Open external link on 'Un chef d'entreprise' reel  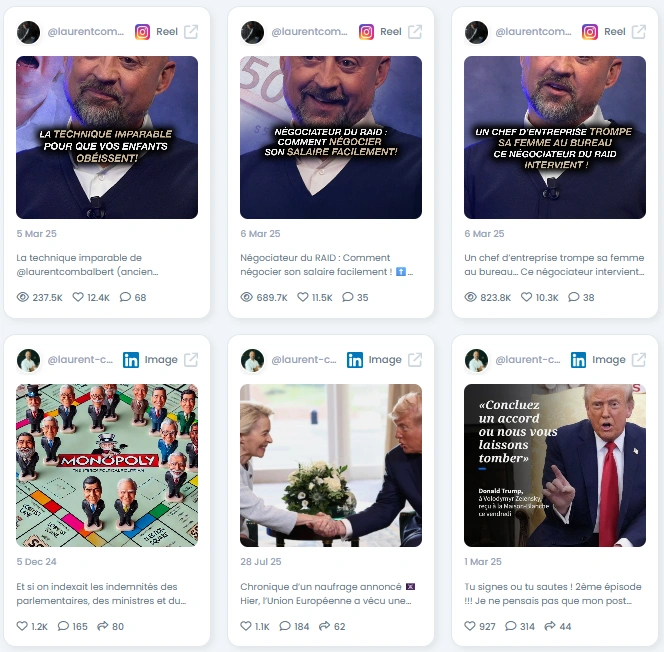click(639, 32)
